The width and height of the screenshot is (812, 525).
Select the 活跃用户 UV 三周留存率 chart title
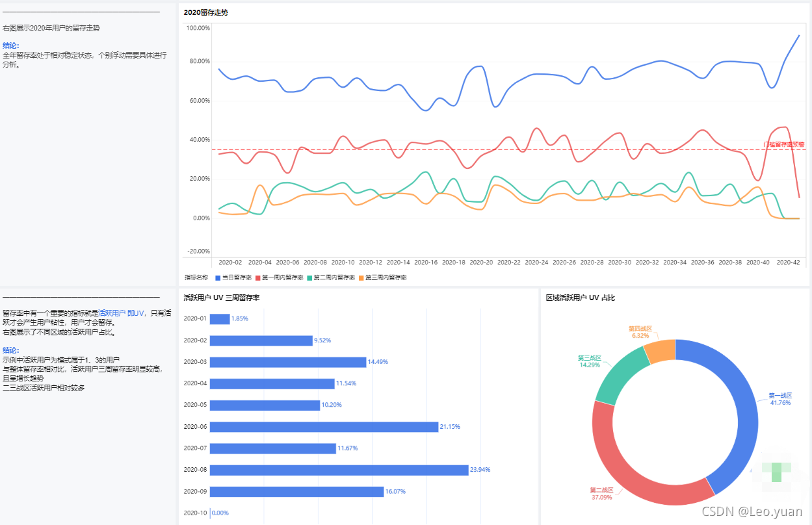coord(222,298)
